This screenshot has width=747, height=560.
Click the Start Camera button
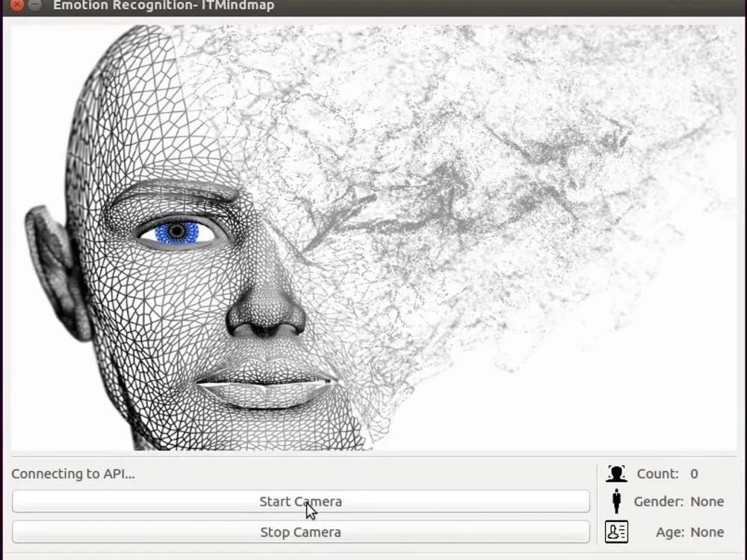(x=300, y=502)
